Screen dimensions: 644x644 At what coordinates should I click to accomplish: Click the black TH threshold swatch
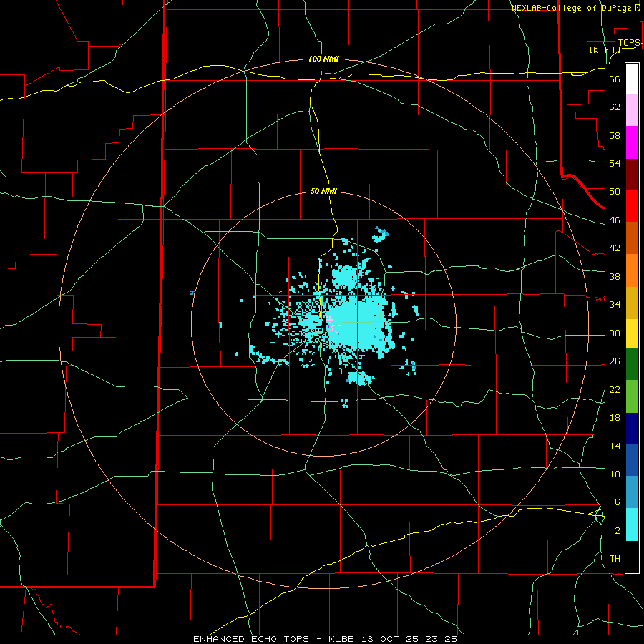pyautogui.click(x=632, y=557)
